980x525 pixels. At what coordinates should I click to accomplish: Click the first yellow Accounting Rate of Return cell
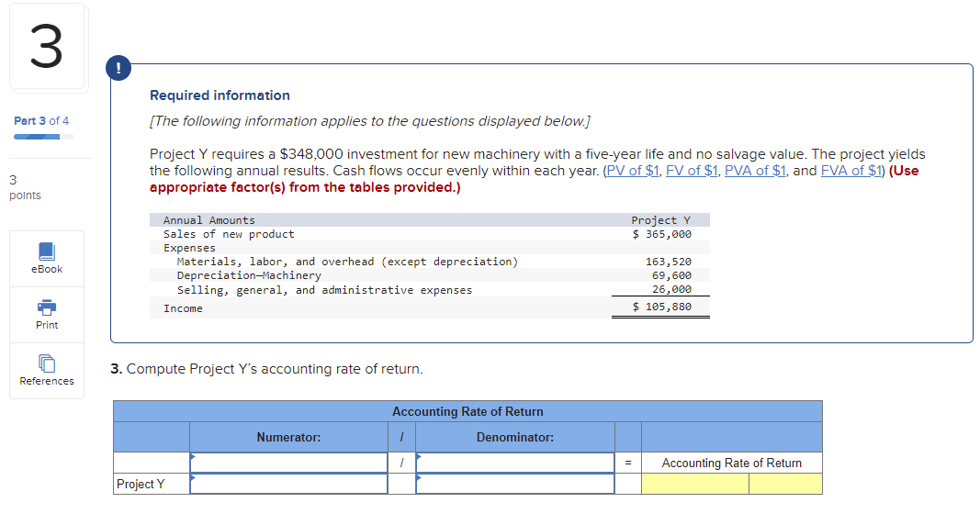coord(695,484)
